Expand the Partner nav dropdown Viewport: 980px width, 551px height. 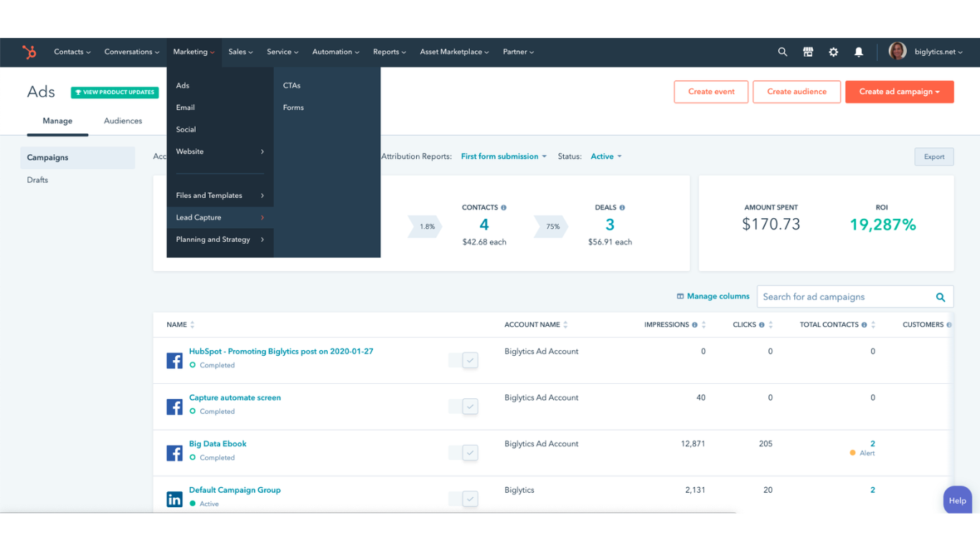point(519,52)
